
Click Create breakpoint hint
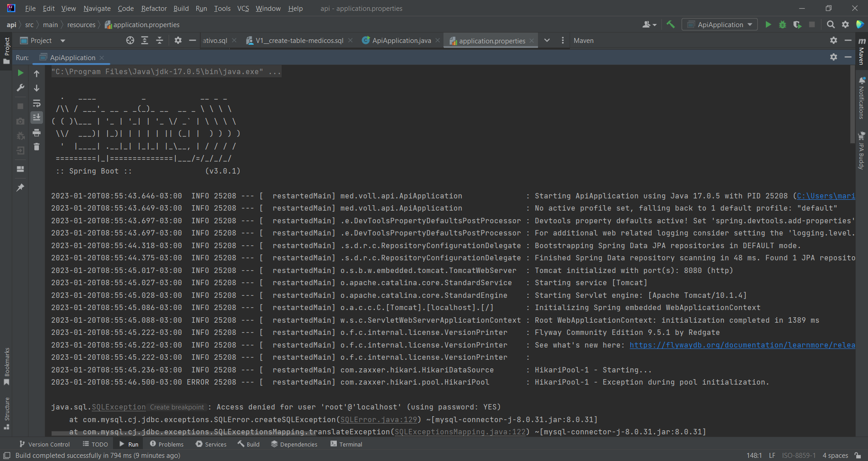click(x=177, y=407)
